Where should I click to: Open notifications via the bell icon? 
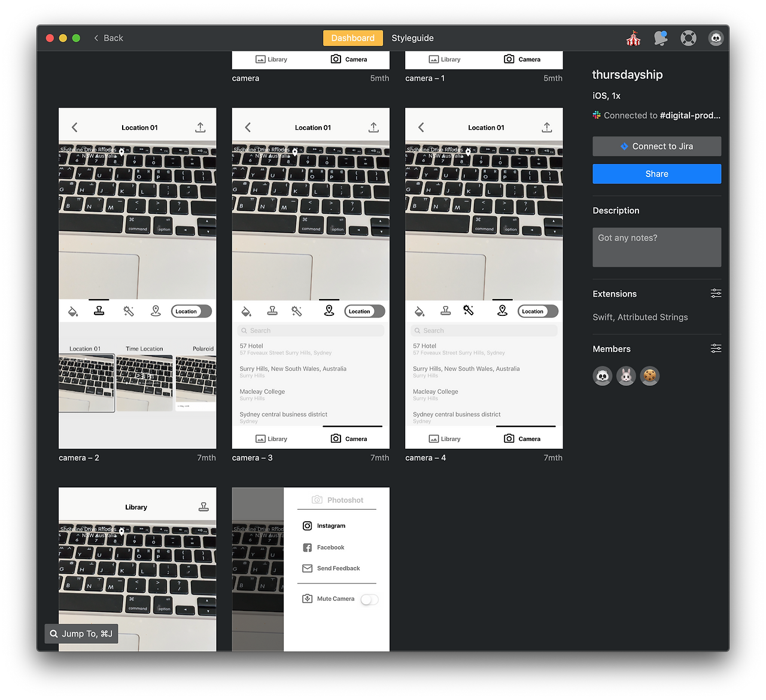click(x=661, y=38)
